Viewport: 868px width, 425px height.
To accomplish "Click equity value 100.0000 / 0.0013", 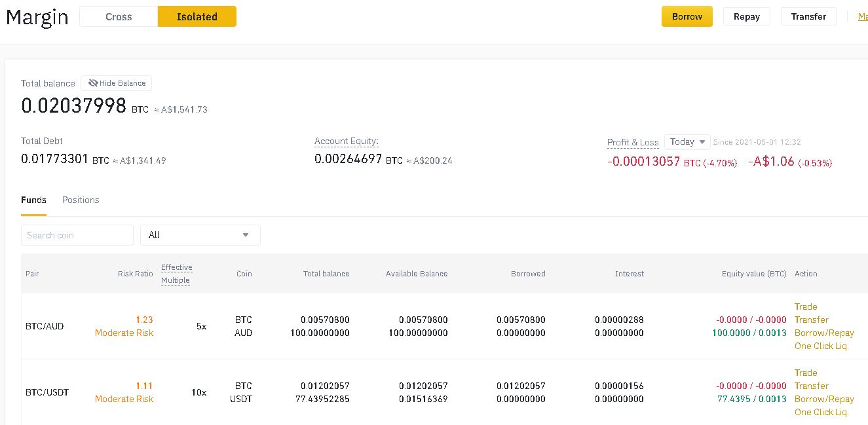I will tap(749, 333).
